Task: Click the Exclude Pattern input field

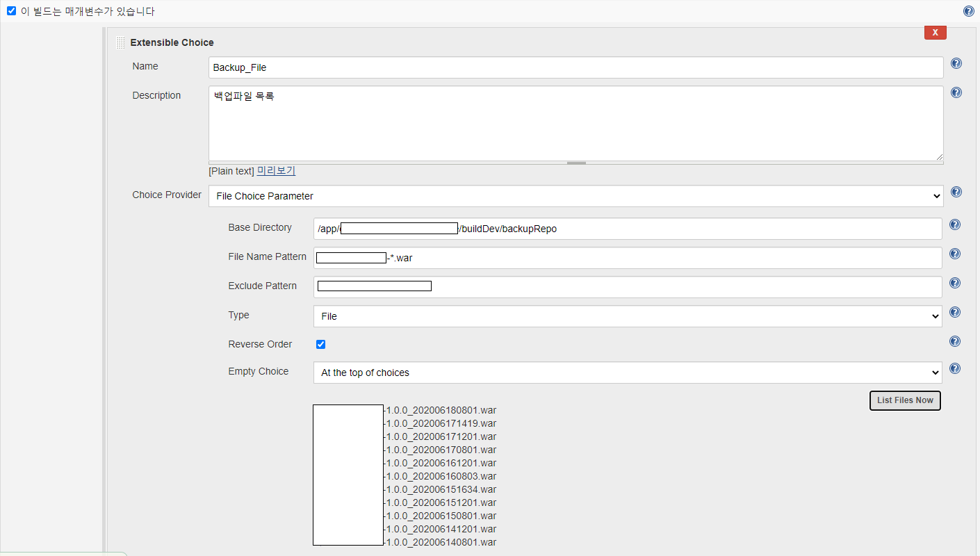Action: [x=628, y=287]
